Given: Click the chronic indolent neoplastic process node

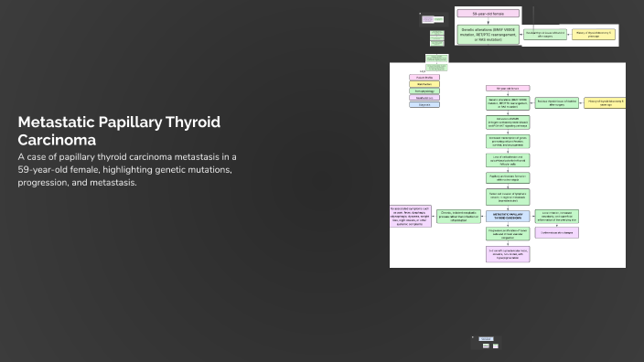Looking at the screenshot, I should tap(458, 217).
